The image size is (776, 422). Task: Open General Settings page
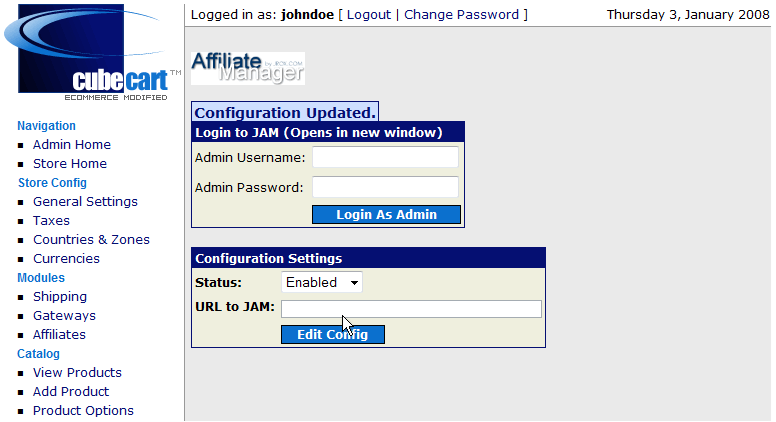tap(85, 202)
